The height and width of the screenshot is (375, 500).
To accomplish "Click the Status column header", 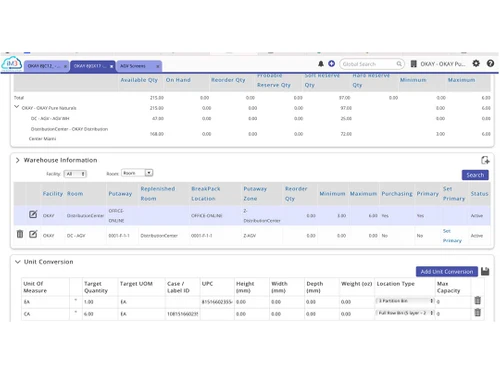I will pyautogui.click(x=479, y=194).
